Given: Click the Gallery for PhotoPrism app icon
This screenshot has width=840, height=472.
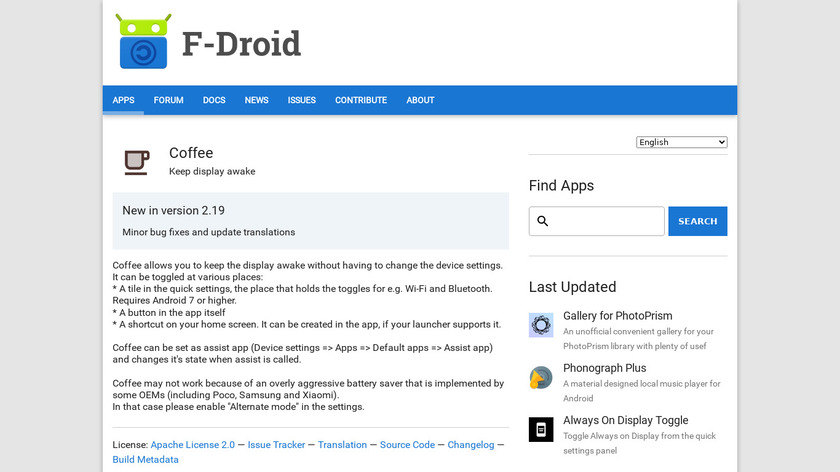Looking at the screenshot, I should (541, 325).
